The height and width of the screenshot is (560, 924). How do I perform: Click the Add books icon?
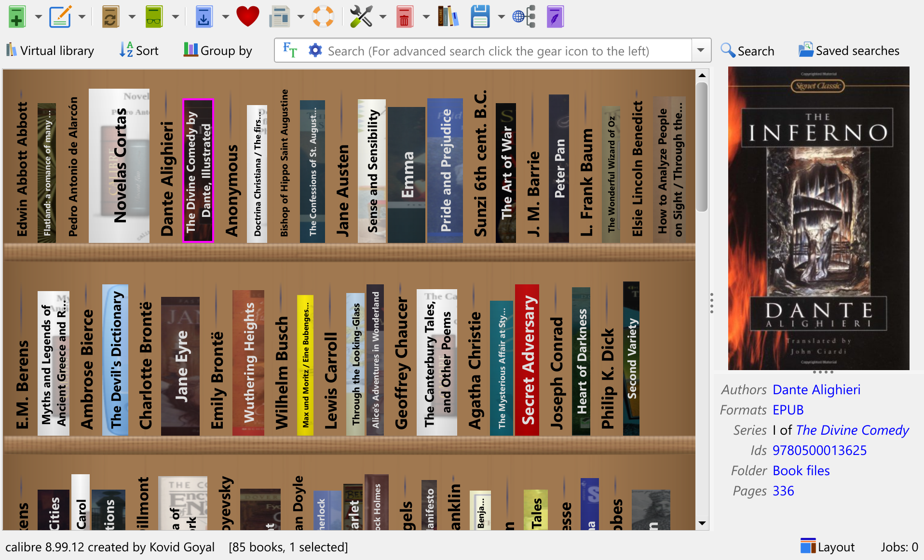pos(17,17)
